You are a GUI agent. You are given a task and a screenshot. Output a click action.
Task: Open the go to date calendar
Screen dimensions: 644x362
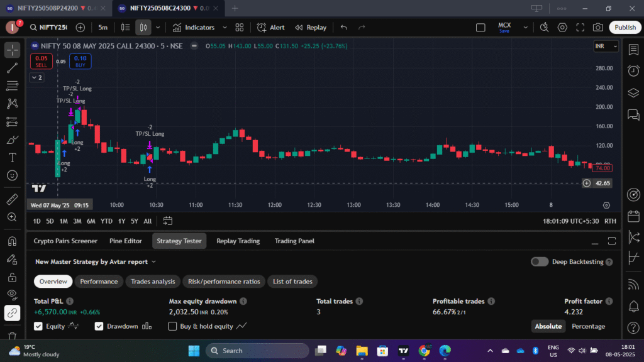(x=167, y=221)
